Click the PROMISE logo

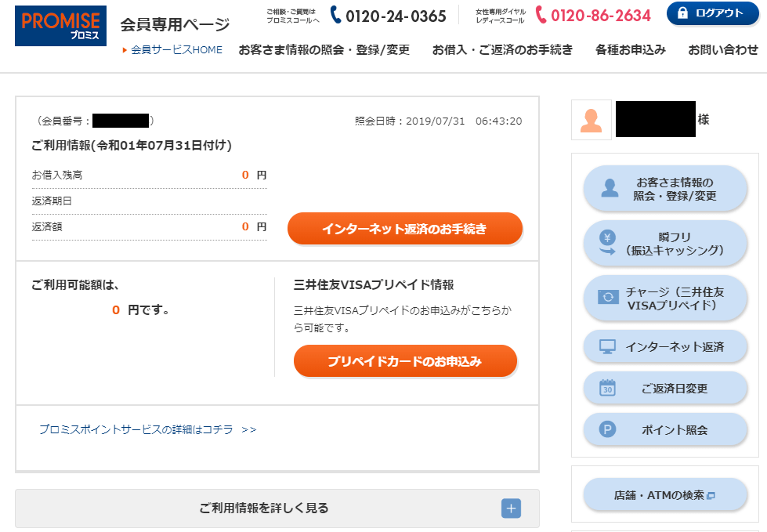pyautogui.click(x=60, y=26)
